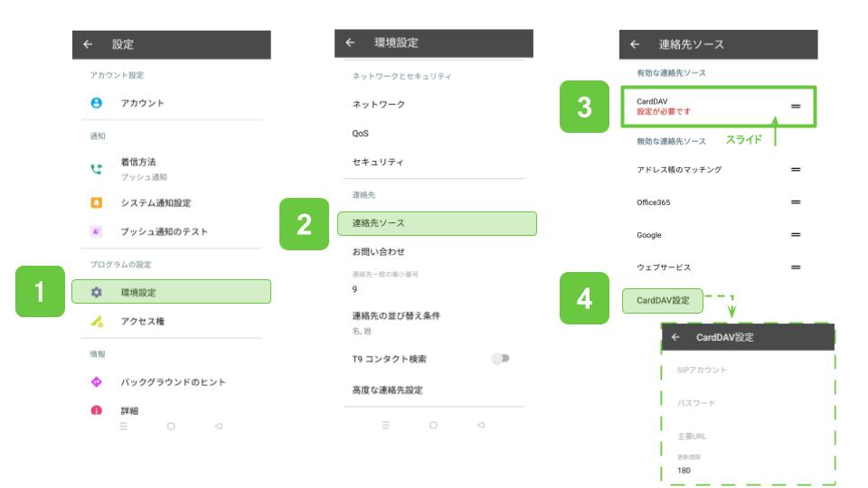Tap the back arrow in CardDAV設定 header
868x488 pixels.
coord(676,337)
